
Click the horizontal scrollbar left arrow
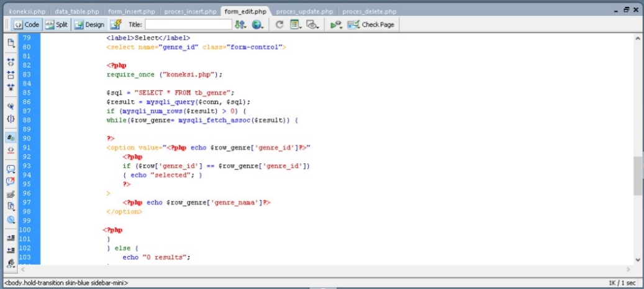(23, 270)
